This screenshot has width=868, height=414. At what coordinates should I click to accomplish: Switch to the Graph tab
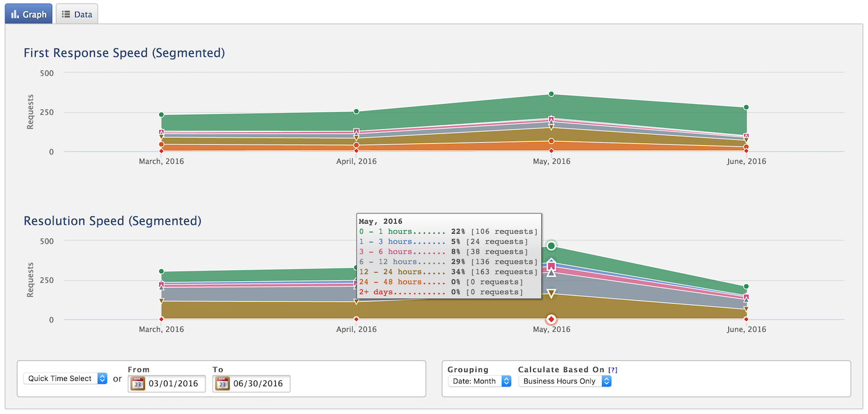[28, 14]
